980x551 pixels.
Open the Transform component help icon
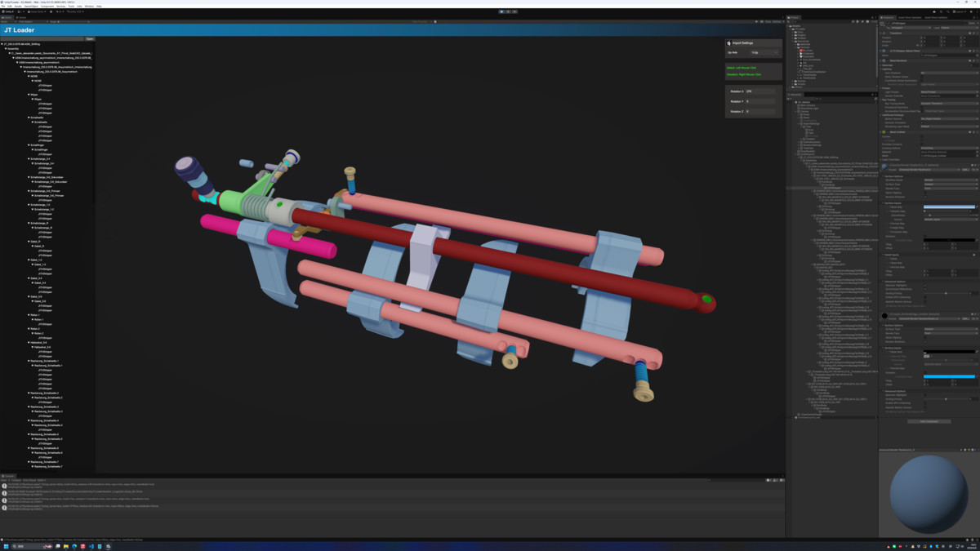point(969,33)
